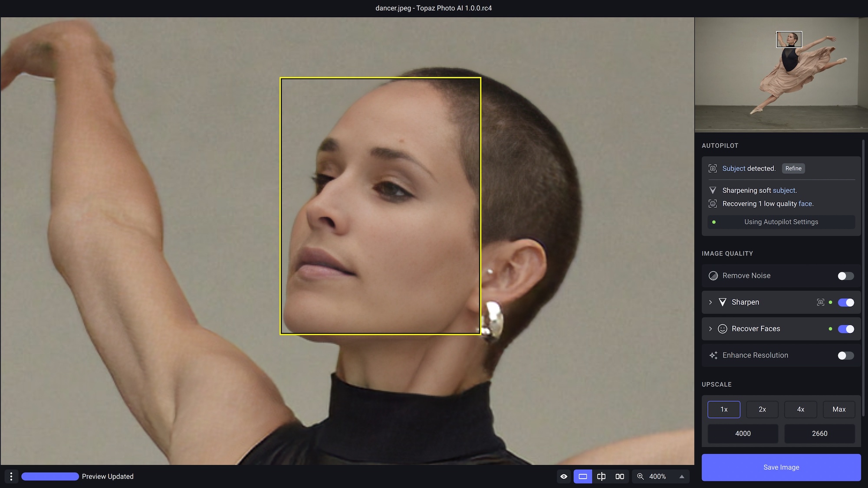This screenshot has height=488, width=868.
Task: Expand the Sharpen settings chevron
Action: 710,302
